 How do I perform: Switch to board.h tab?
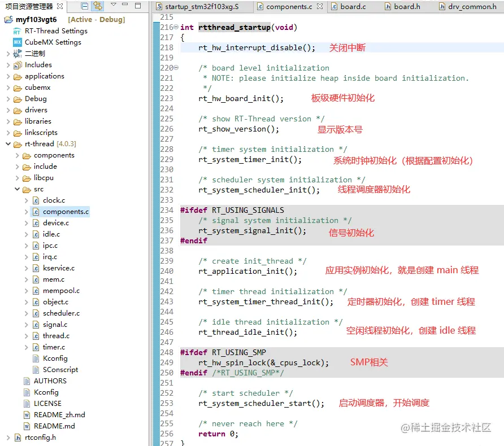coord(402,6)
